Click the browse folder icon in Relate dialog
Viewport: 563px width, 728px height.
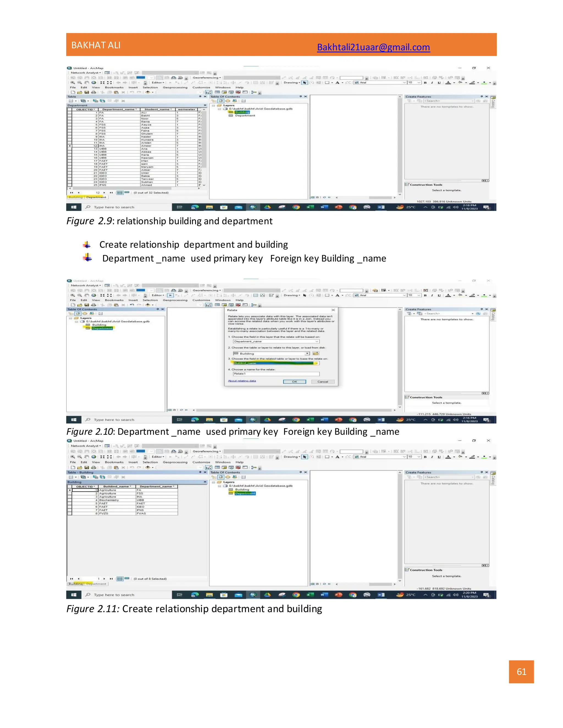tap(316, 353)
